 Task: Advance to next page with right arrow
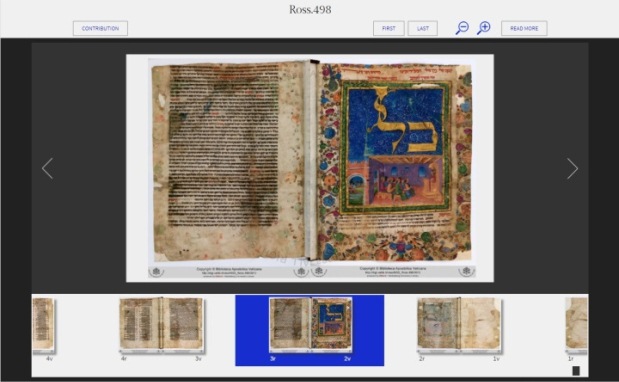point(572,169)
